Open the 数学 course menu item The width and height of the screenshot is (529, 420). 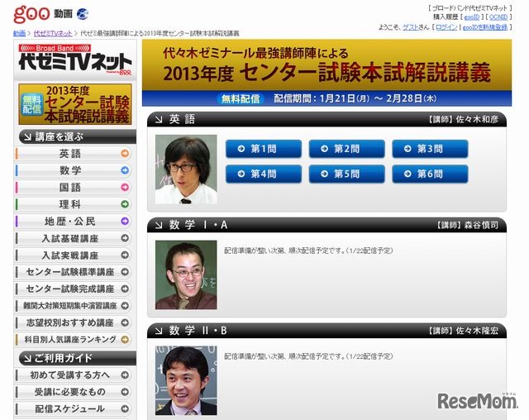coord(74,170)
